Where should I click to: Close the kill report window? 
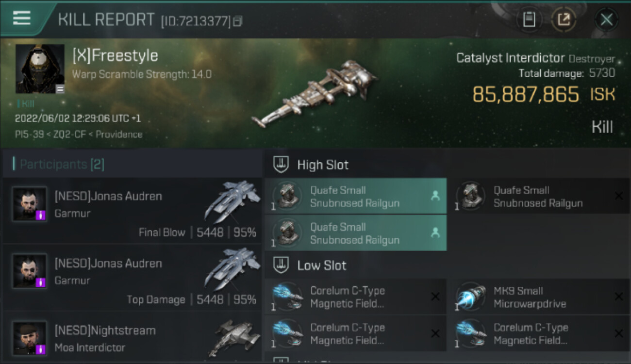click(x=606, y=20)
